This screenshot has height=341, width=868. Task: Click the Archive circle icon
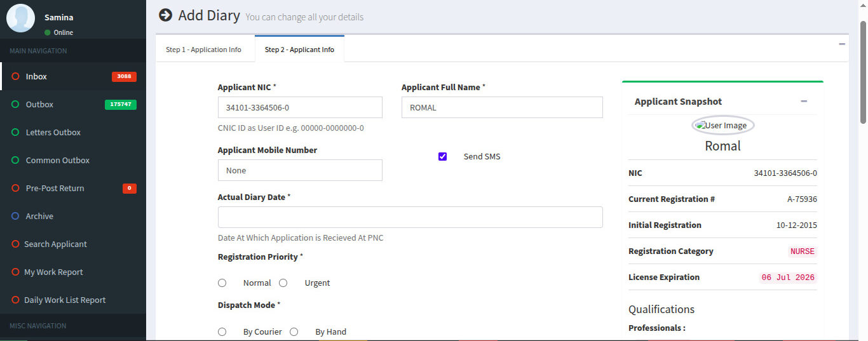click(x=15, y=216)
